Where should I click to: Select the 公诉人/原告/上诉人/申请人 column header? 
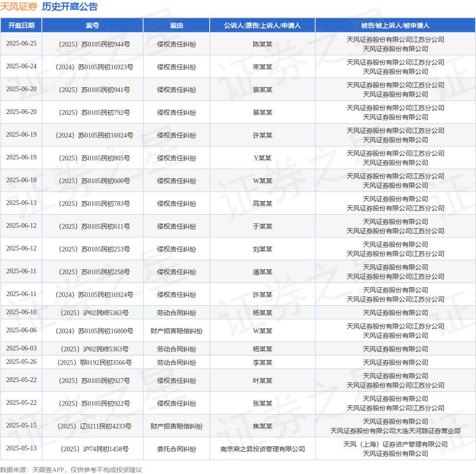pos(263,26)
